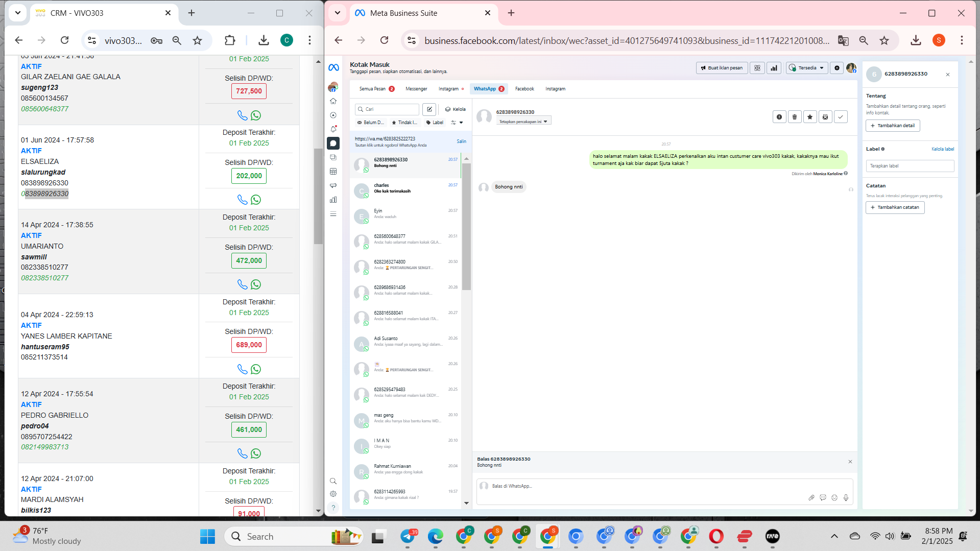Open the Home icon in Meta sidebar
Viewport: 980px width, 551px height.
point(333,101)
